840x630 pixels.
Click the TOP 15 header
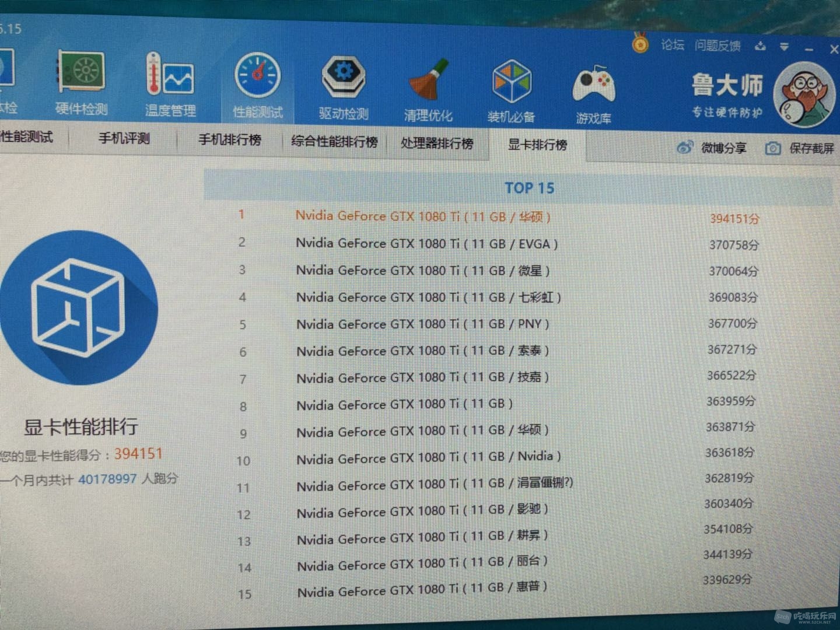(x=529, y=188)
